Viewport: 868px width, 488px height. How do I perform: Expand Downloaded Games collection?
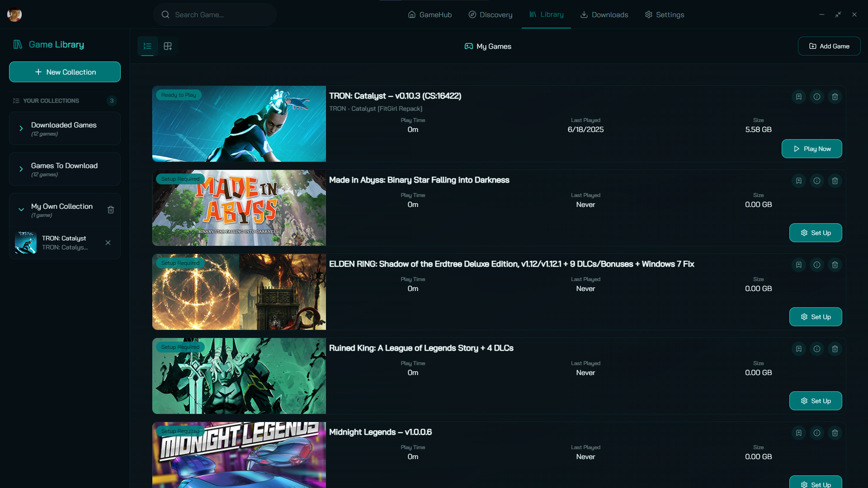tap(21, 128)
